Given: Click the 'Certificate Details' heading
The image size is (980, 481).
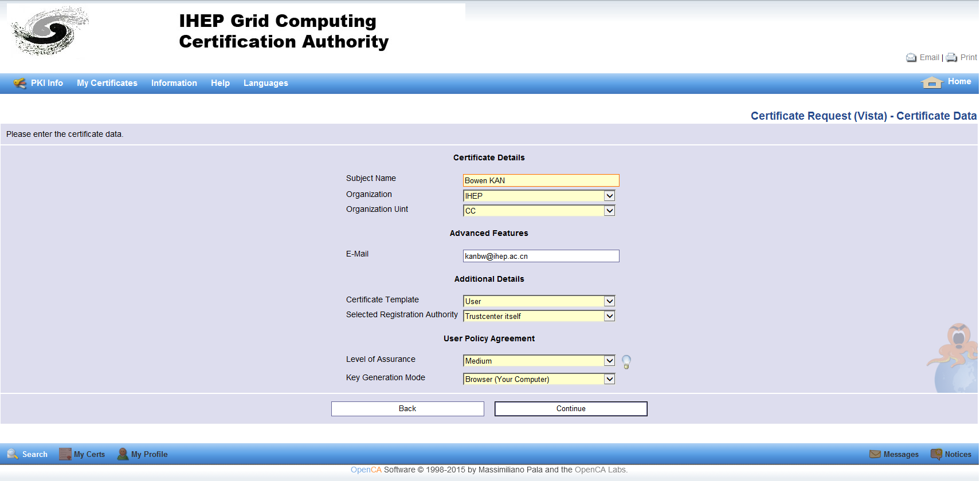Looking at the screenshot, I should click(x=489, y=157).
